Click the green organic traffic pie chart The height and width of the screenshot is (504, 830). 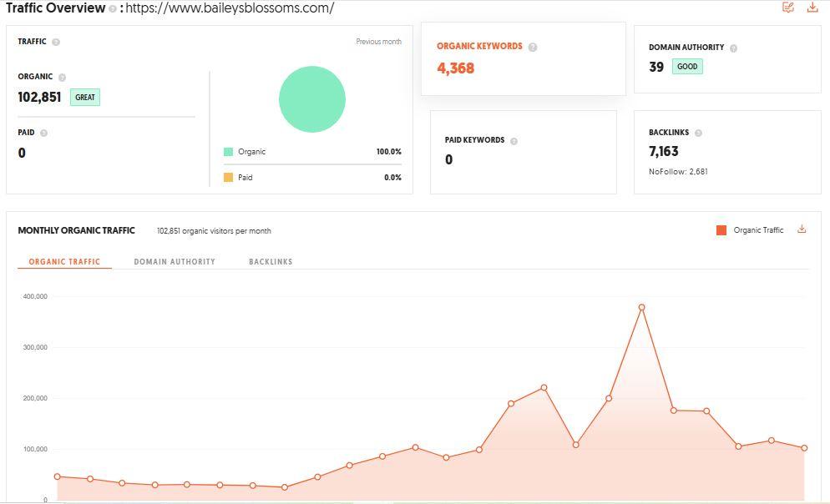(312, 99)
